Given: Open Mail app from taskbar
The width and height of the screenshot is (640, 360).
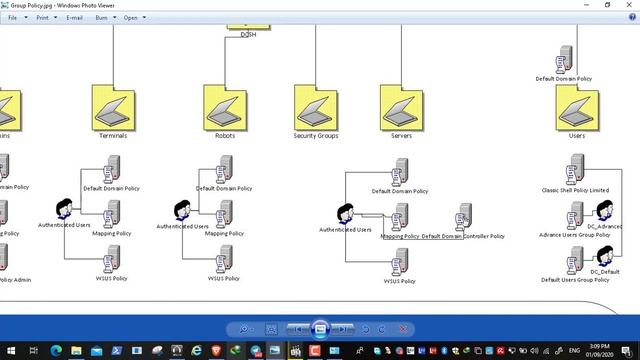Looking at the screenshot, I should pyautogui.click(x=97, y=351).
